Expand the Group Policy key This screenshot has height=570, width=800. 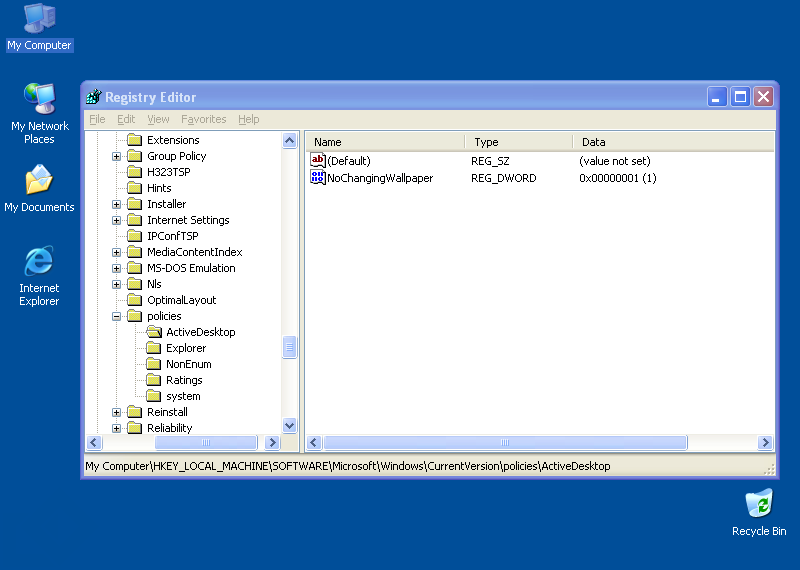pos(116,156)
